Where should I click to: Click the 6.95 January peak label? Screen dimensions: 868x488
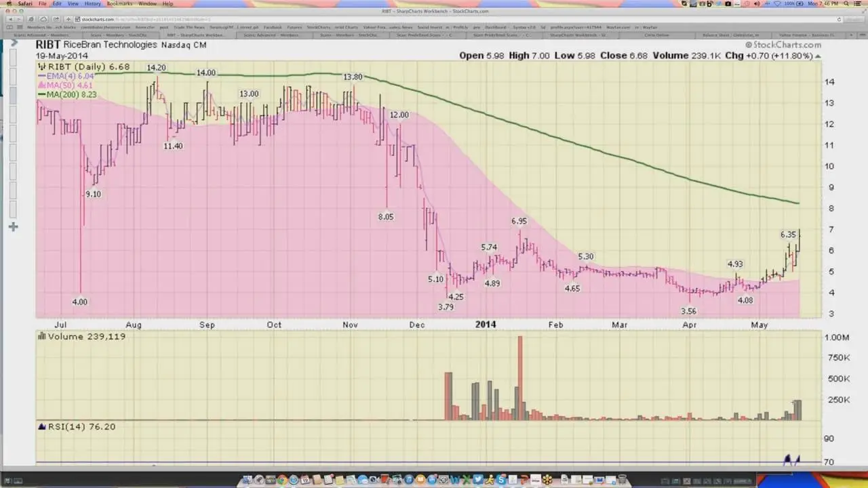click(x=519, y=221)
